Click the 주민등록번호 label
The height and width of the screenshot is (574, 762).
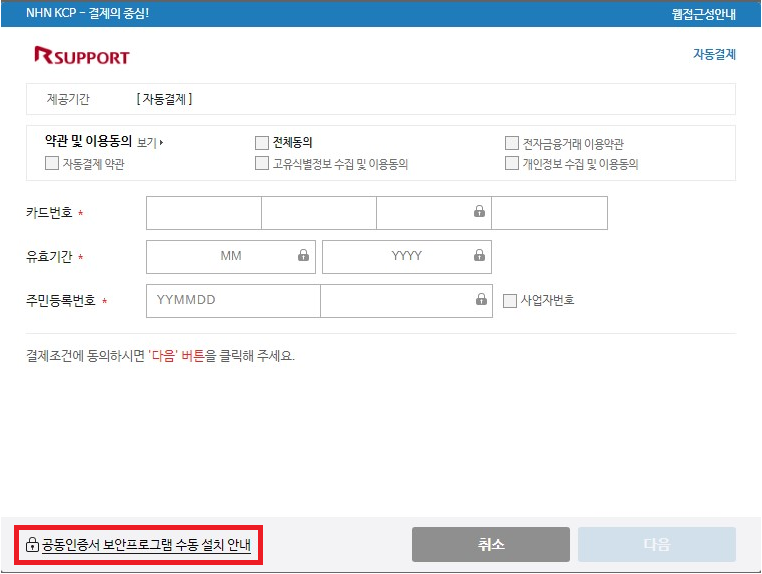click(61, 300)
